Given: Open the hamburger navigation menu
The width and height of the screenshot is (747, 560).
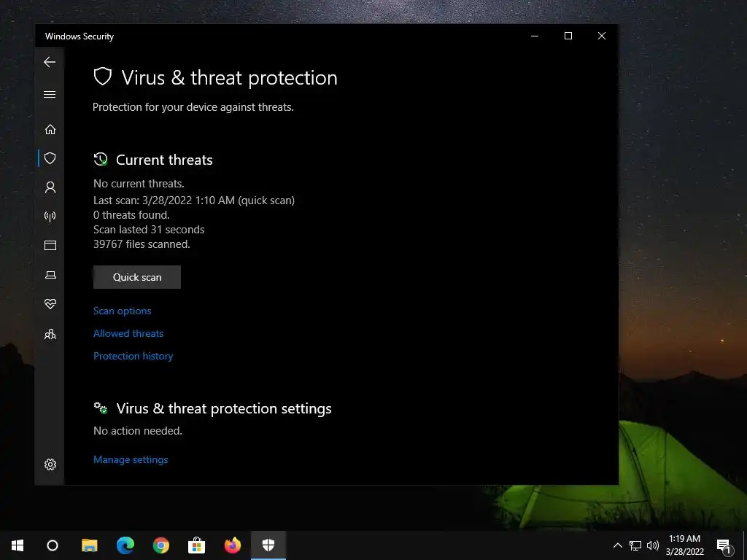Looking at the screenshot, I should (50, 94).
